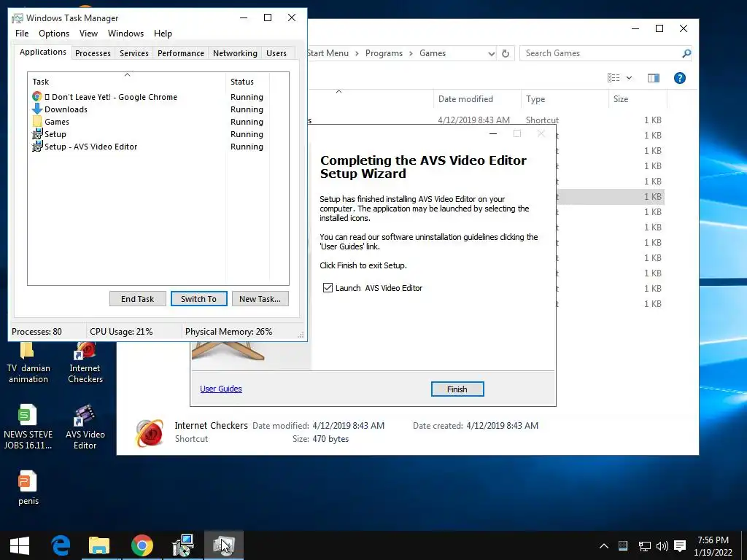Sort Explorer by Size column header
This screenshot has width=747, height=560.
(x=638, y=99)
